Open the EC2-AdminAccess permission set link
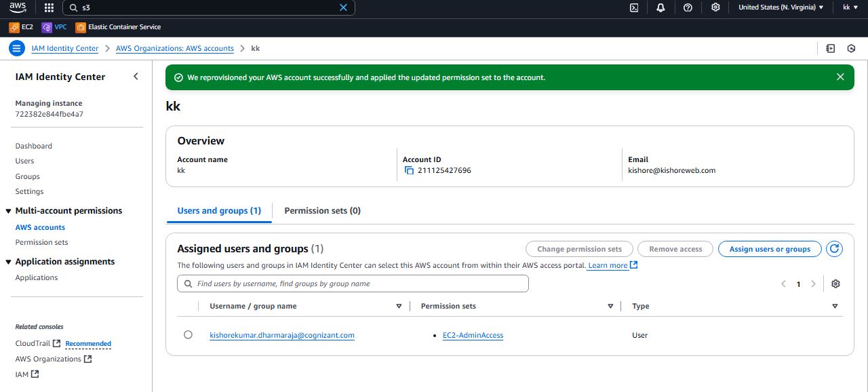The image size is (868, 392). [473, 335]
